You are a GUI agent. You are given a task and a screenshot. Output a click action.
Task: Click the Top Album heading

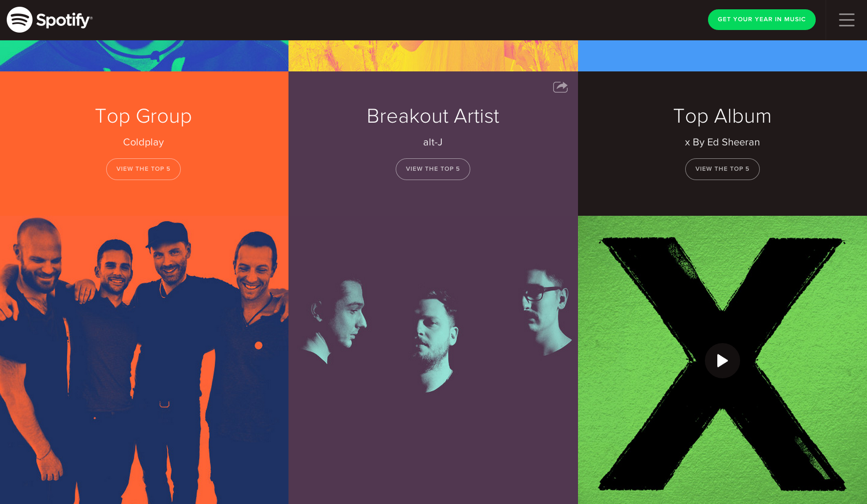722,116
